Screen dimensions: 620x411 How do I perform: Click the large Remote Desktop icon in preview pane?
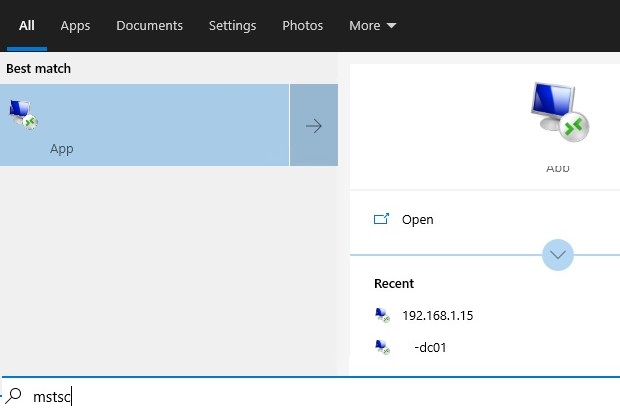coord(558,111)
